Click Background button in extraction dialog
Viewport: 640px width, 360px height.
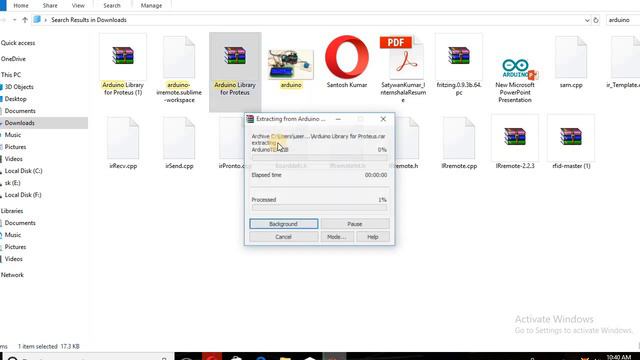(x=284, y=224)
